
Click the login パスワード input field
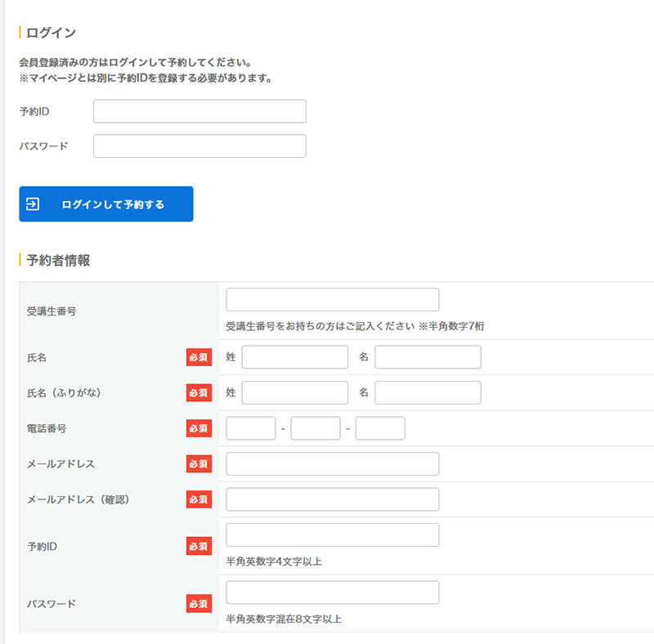click(x=199, y=146)
